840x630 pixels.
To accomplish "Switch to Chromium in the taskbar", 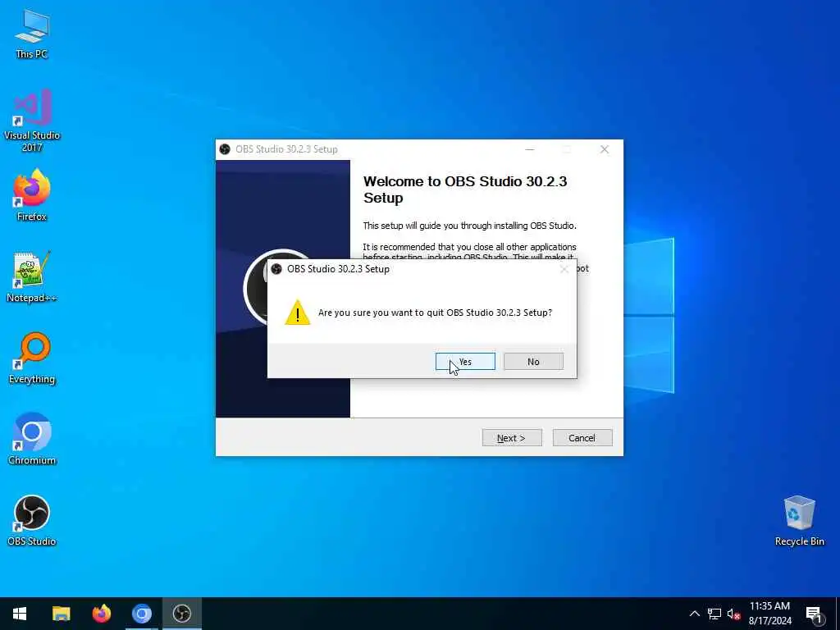I will pyautogui.click(x=141, y=614).
